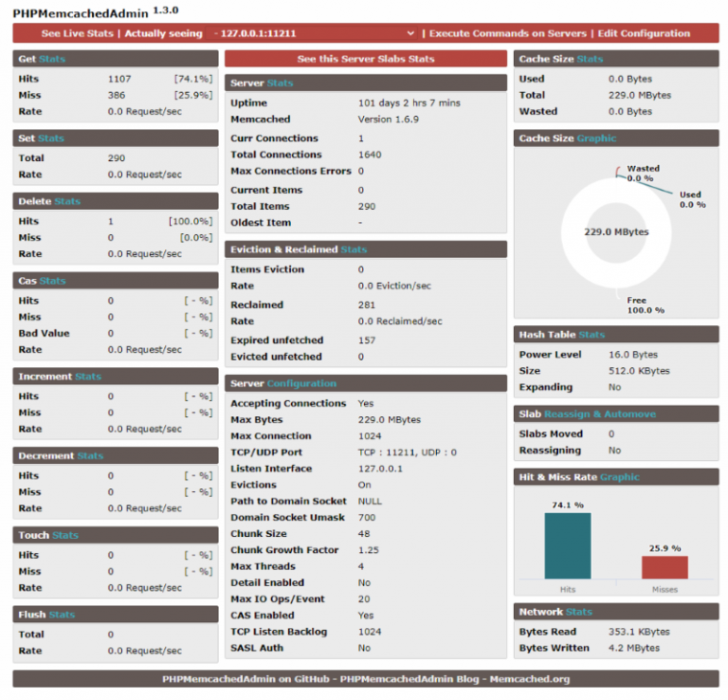Screen dimensions: 728x700
Task: Click the Max Threads label
Action: [x=263, y=566]
